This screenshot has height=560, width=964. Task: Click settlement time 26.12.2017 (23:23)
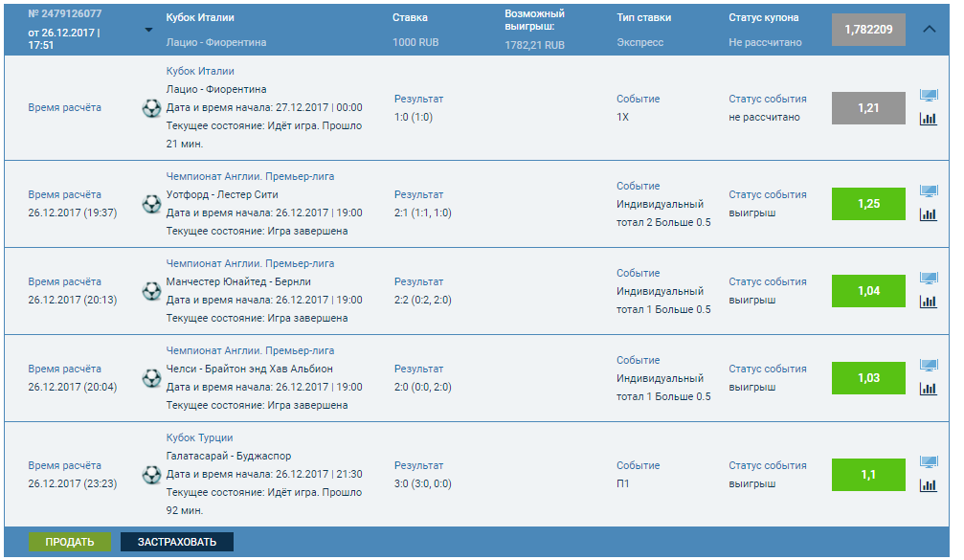(x=73, y=484)
